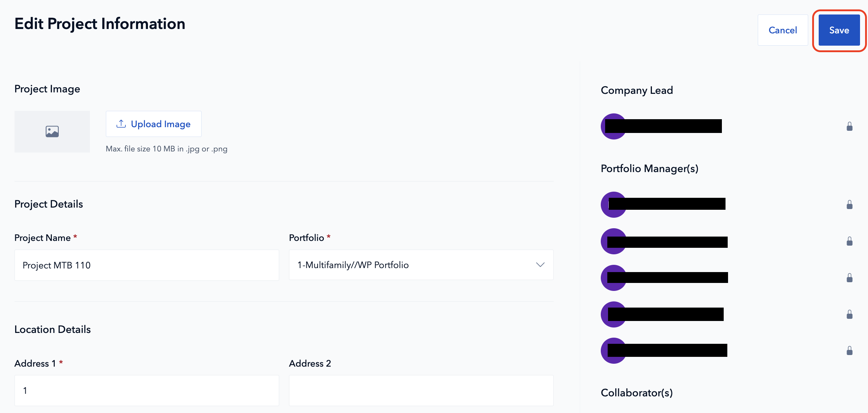This screenshot has width=868, height=413.
Task: Click the project image placeholder thumbnail
Action: (52, 132)
